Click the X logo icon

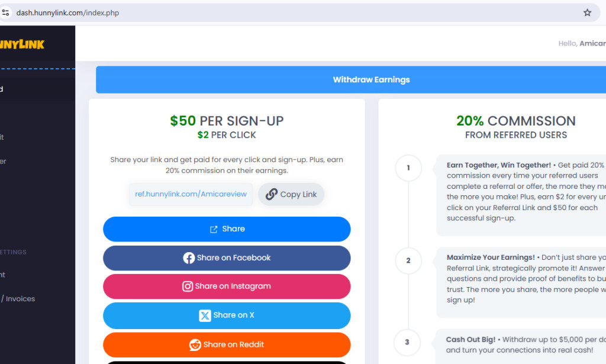(205, 315)
